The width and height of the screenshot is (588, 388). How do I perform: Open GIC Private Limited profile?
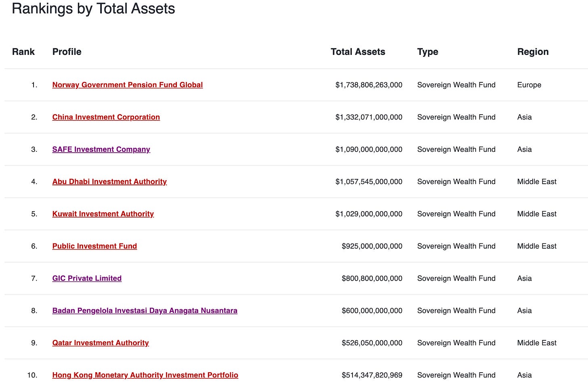pos(87,278)
